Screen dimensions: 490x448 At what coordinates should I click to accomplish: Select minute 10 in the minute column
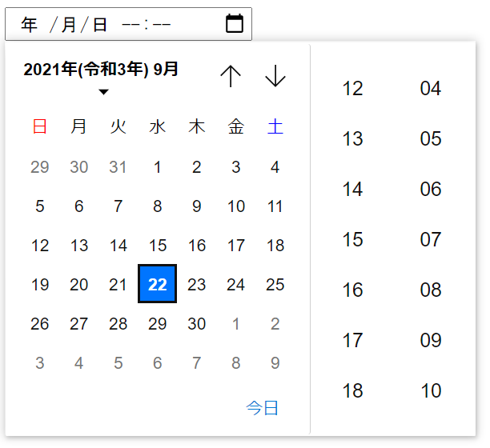pos(431,390)
